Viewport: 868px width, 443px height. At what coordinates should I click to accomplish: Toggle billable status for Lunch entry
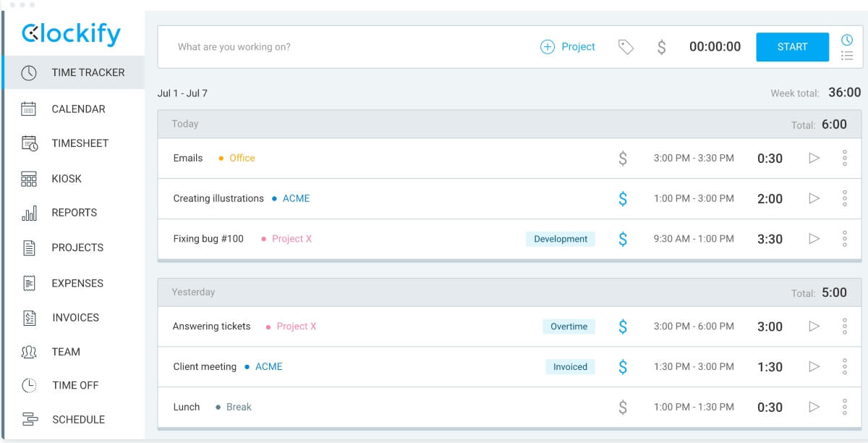(623, 407)
